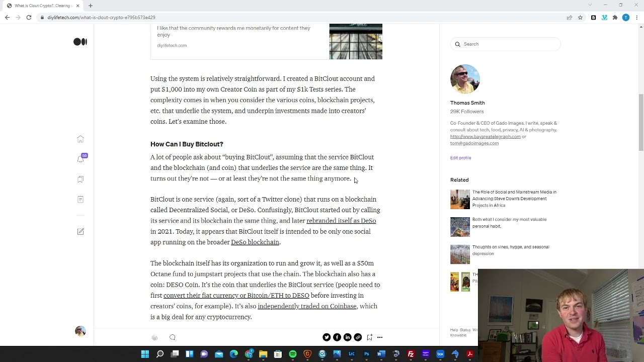This screenshot has height=362, width=644.
Task: Open the Extensions puzzle icon
Action: [615, 18]
